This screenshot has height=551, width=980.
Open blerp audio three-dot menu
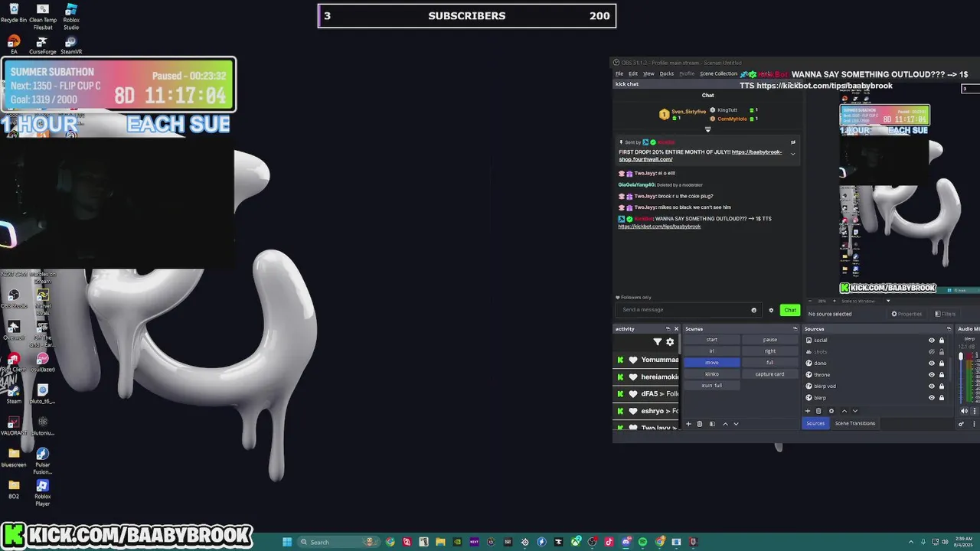(974, 411)
